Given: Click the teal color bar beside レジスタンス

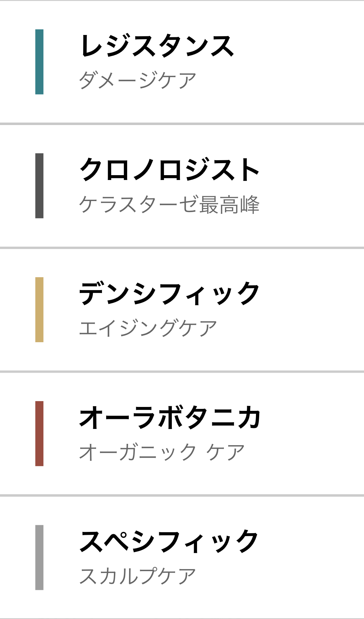Looking at the screenshot, I should [x=39, y=62].
